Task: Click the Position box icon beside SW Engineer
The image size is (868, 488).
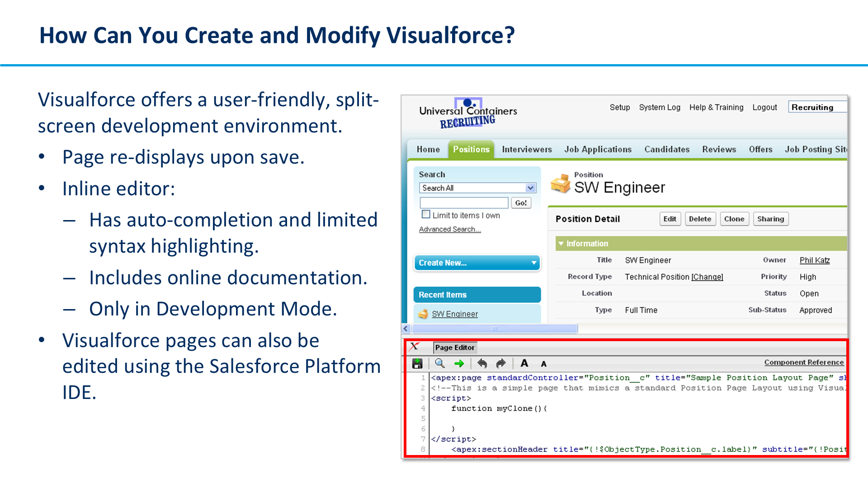Action: tap(561, 183)
